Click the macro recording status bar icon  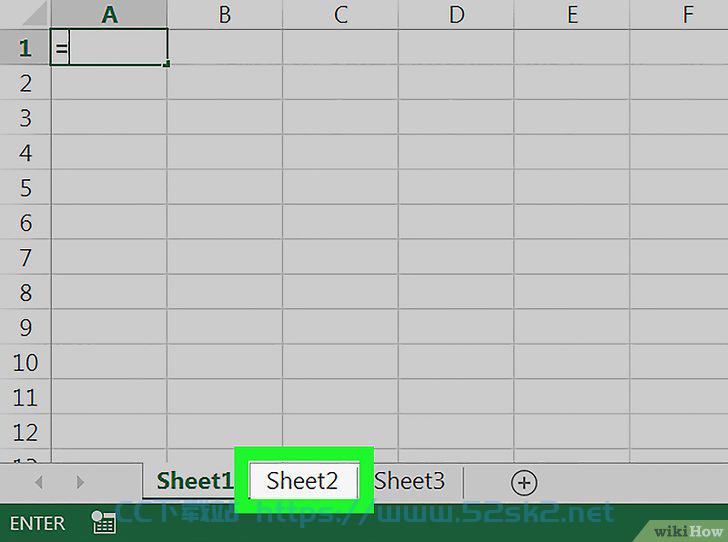104,522
